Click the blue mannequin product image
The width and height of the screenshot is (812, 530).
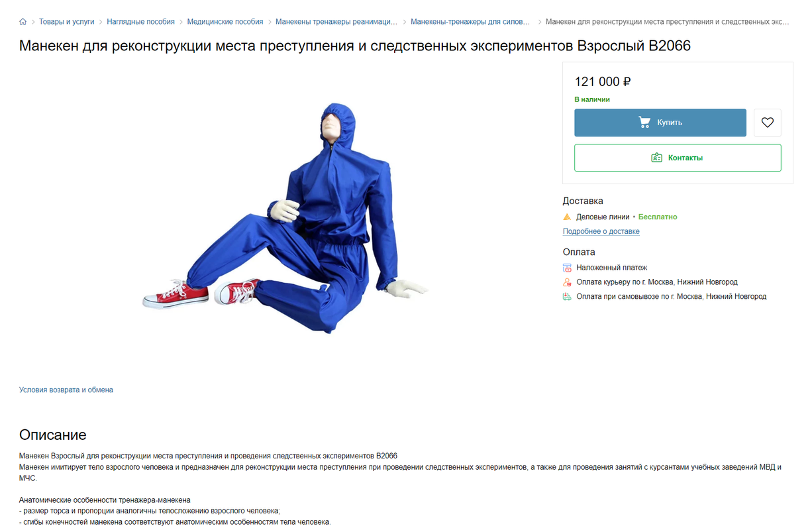(x=285, y=218)
